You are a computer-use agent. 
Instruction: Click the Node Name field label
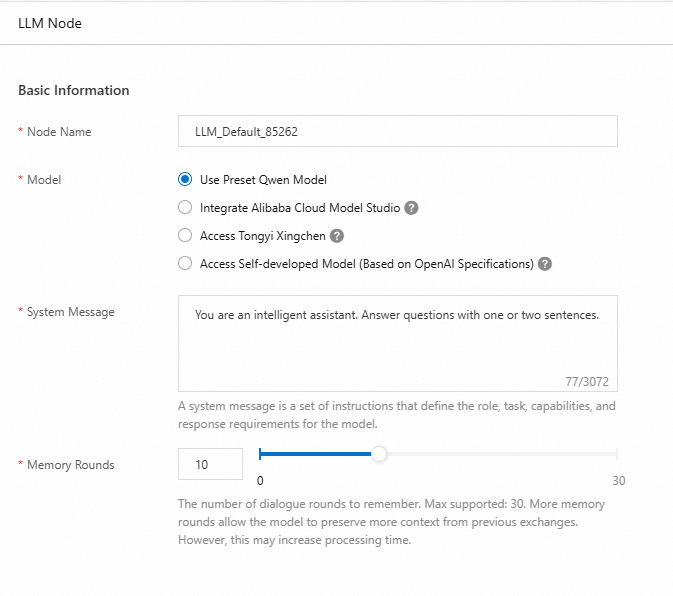58,131
